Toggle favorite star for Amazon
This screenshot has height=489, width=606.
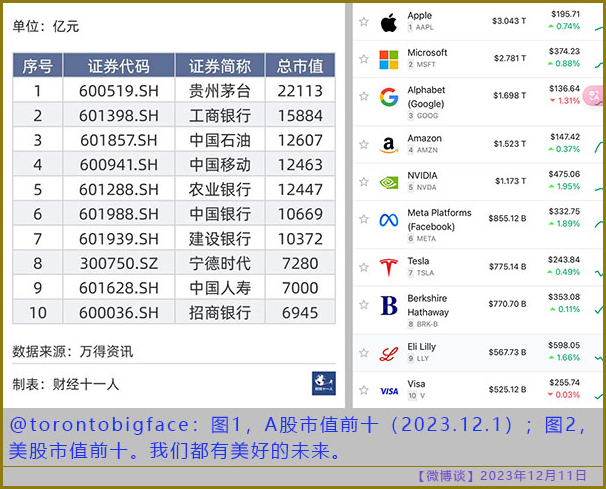pyautogui.click(x=364, y=144)
